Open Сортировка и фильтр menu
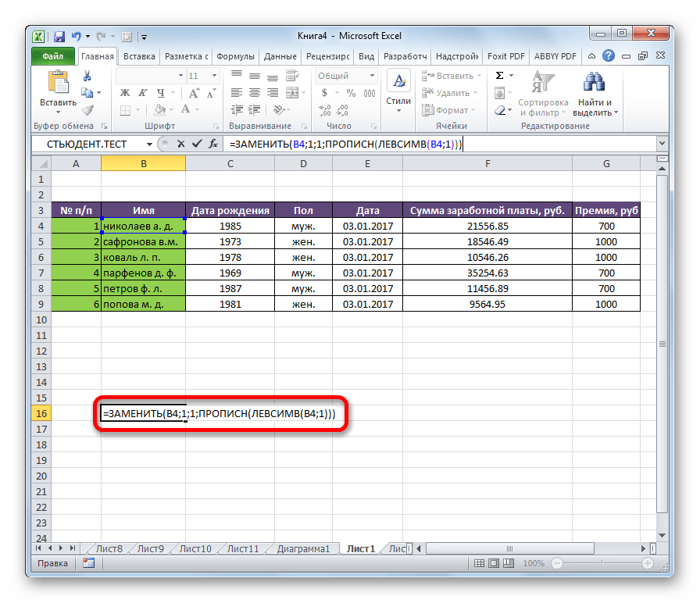This screenshot has height=603, width=700. (x=543, y=93)
